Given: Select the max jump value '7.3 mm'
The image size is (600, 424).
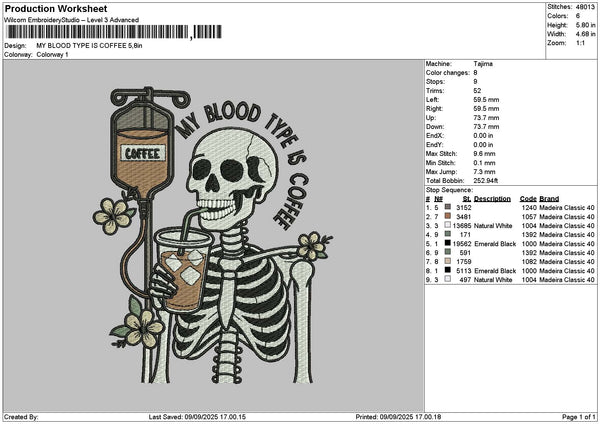Looking at the screenshot, I should [484, 172].
